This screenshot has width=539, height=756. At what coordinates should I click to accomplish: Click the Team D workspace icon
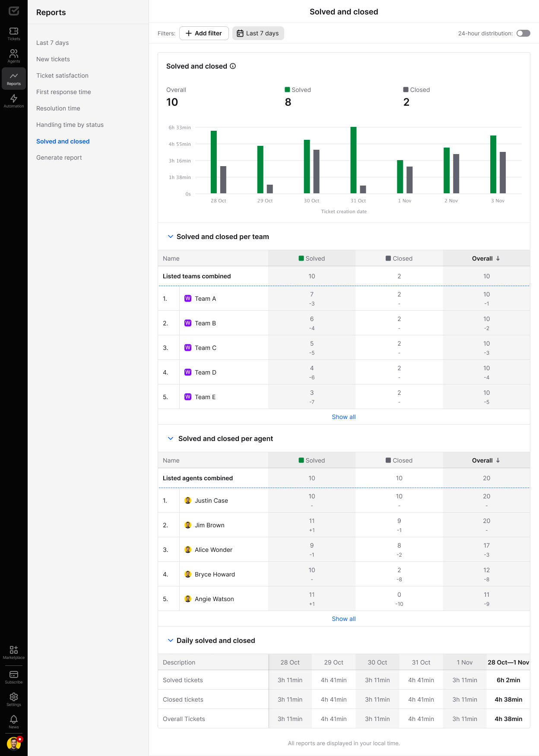pyautogui.click(x=188, y=372)
